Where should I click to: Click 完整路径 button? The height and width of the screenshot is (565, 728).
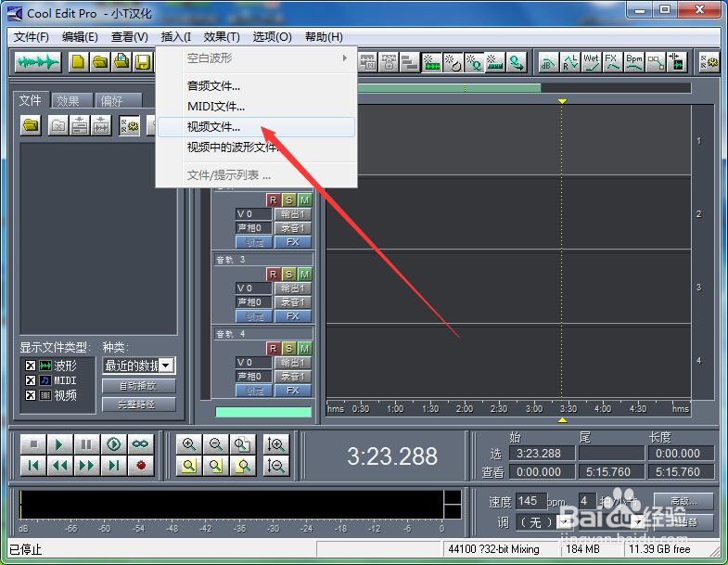click(139, 404)
